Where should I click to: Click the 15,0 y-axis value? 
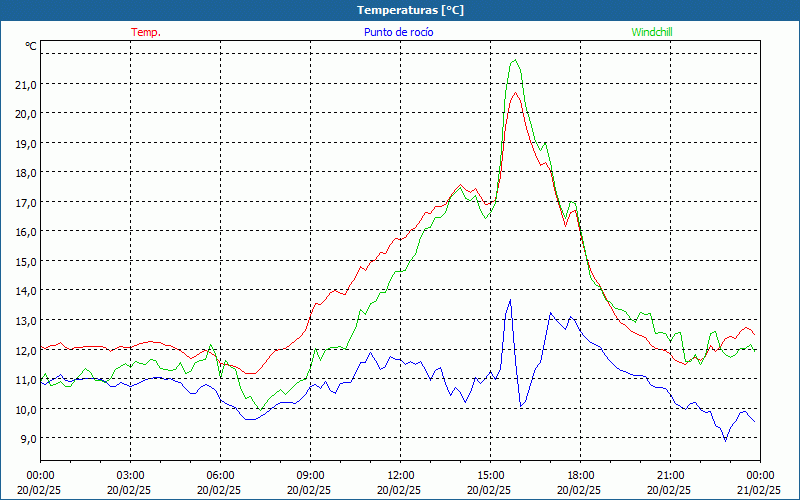(x=25, y=261)
